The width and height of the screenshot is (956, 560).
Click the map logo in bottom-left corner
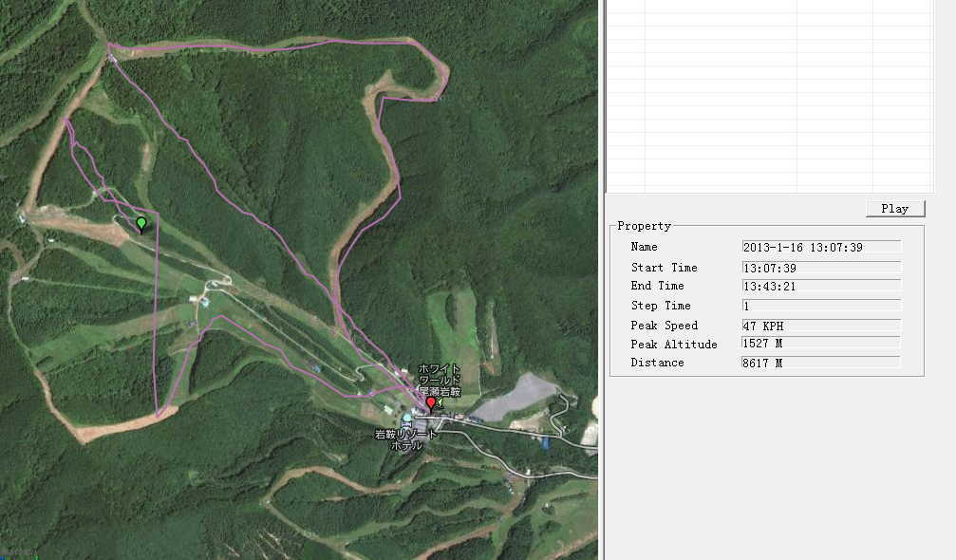coord(17,551)
